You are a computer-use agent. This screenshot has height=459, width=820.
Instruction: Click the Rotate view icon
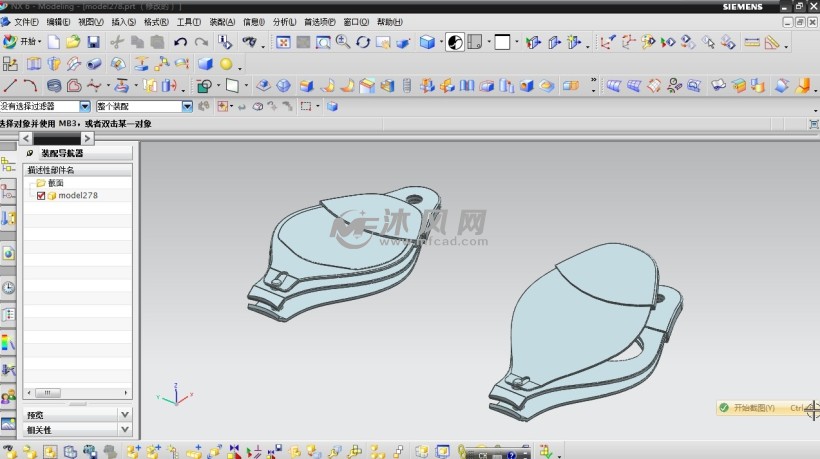[x=363, y=42]
